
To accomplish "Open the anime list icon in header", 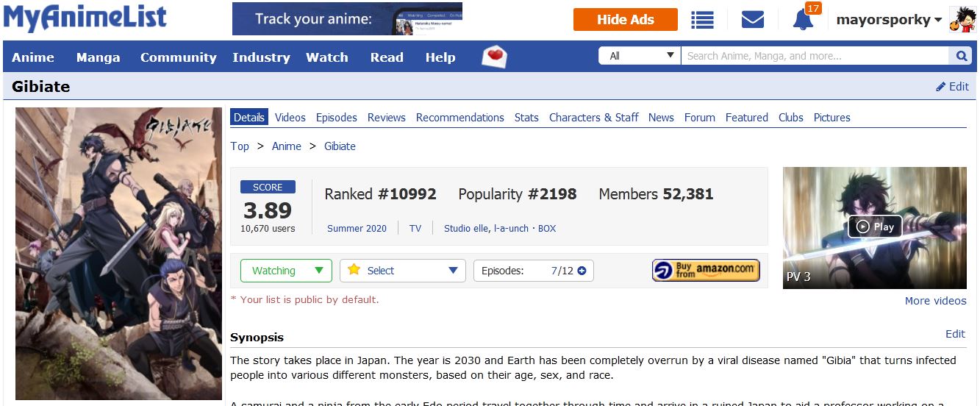I will (x=702, y=20).
